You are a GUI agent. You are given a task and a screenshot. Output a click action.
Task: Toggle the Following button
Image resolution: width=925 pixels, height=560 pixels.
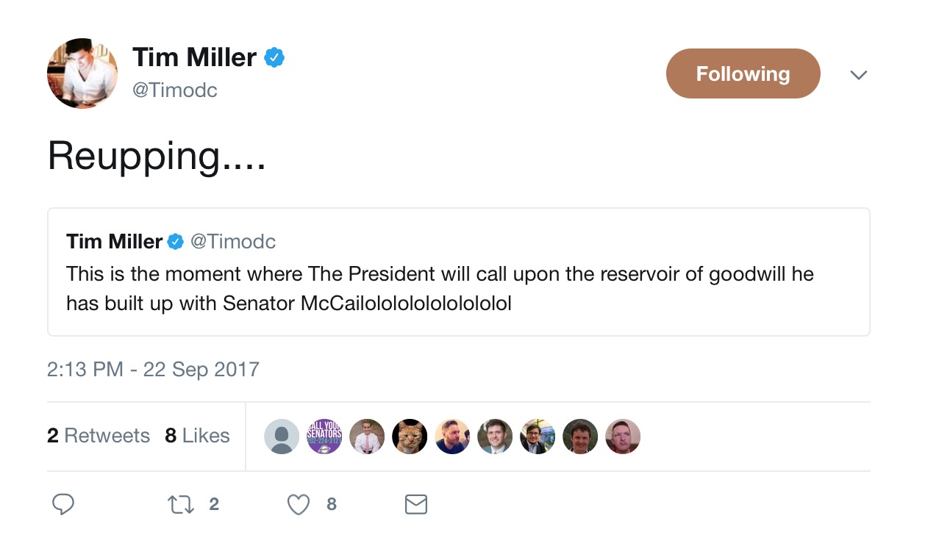[743, 73]
